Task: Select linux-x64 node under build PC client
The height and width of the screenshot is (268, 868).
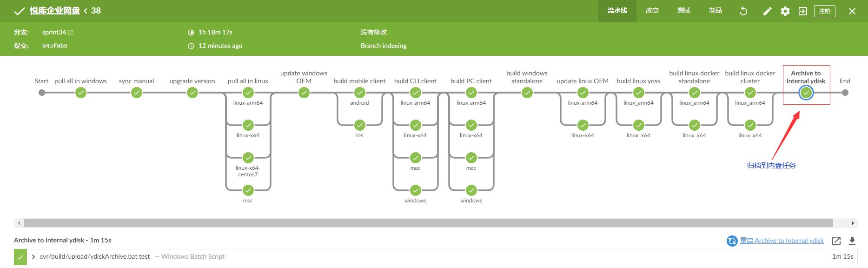Action: click(x=471, y=125)
